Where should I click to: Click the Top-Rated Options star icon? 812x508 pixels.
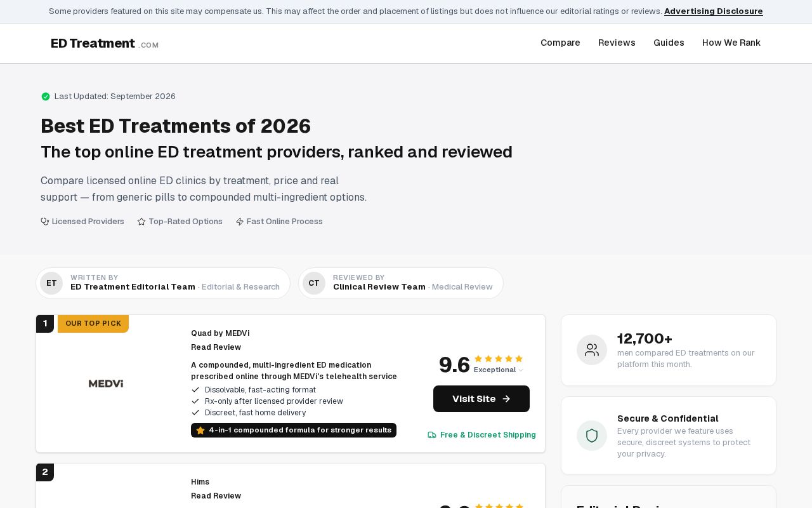click(141, 222)
